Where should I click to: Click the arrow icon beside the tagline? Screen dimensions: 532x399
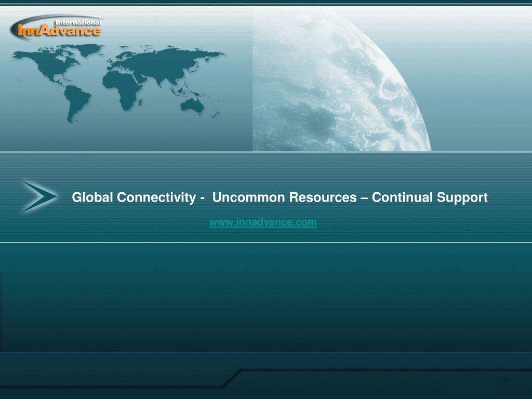point(39,197)
